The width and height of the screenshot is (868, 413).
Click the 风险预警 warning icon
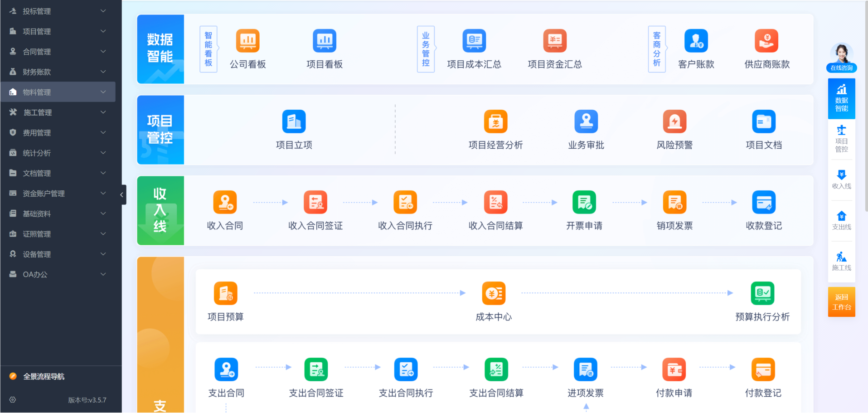(674, 121)
